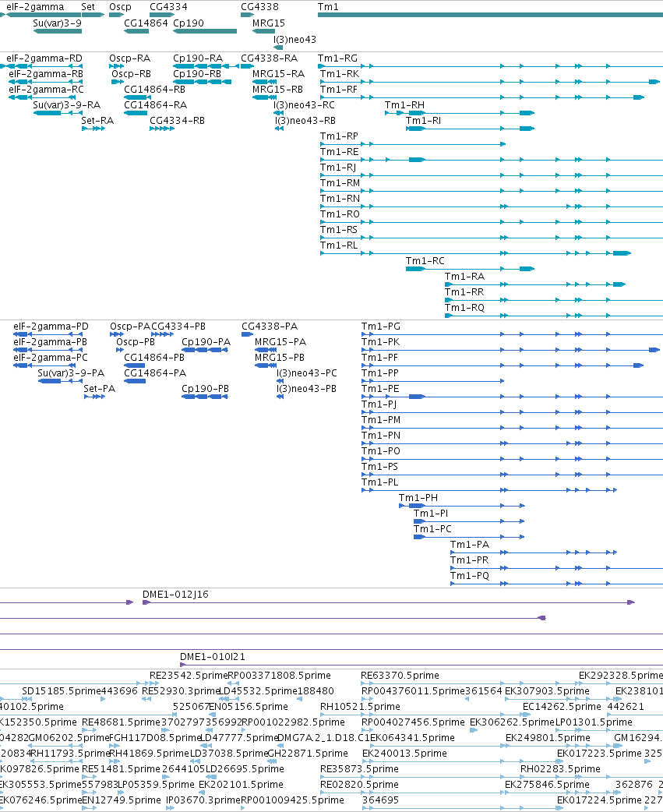This screenshot has width=663, height=812.
Task: Select protein label eIF-2gamma-PD
Action: (51, 327)
